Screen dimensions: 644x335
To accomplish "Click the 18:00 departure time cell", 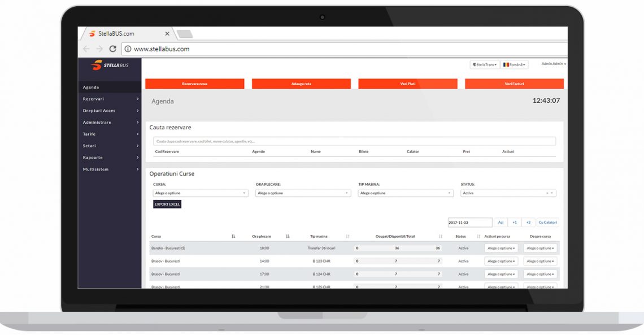I will pyautogui.click(x=264, y=248).
